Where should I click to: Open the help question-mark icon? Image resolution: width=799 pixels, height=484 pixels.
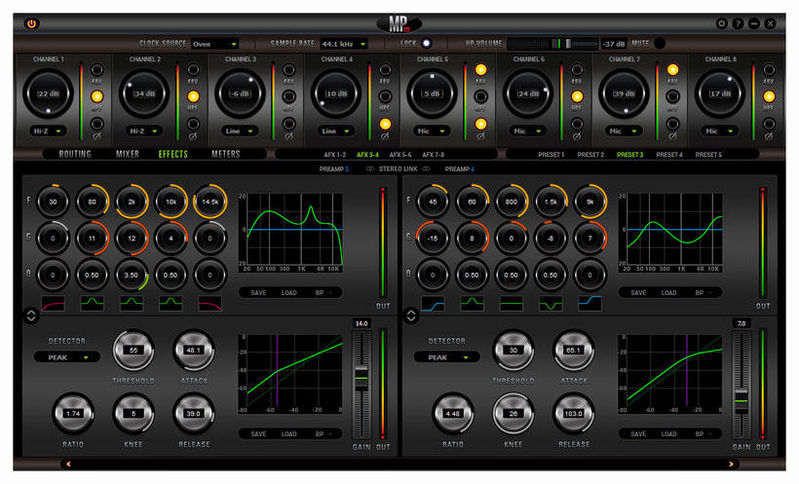coord(737,23)
